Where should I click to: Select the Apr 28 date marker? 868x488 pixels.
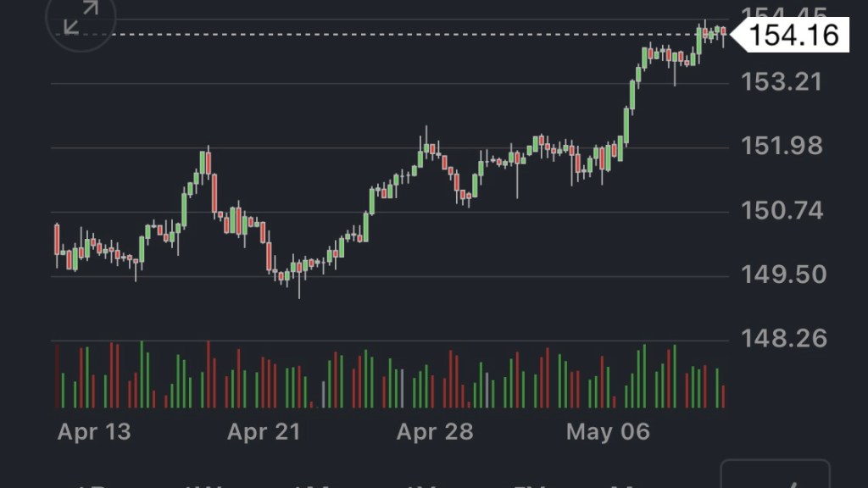434,432
